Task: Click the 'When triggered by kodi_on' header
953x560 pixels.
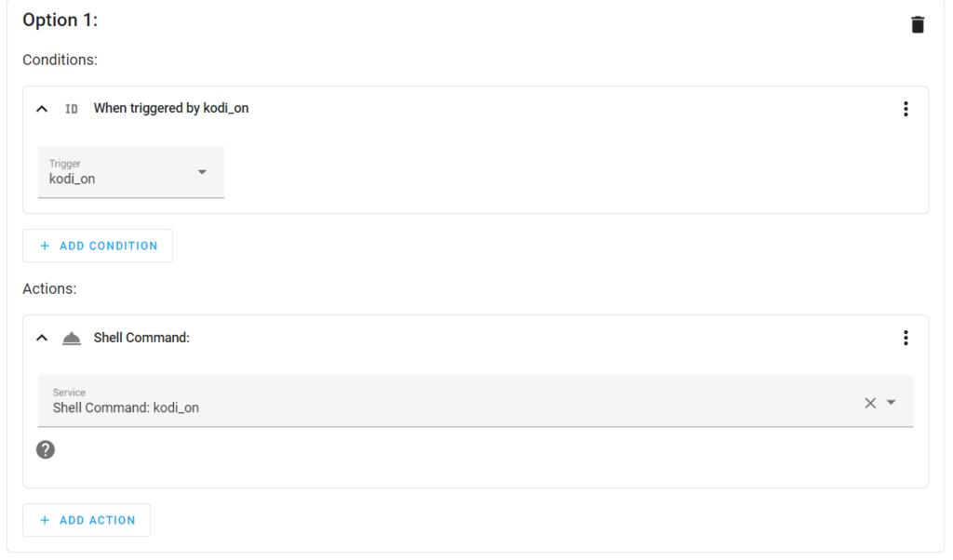Action: coord(171,108)
